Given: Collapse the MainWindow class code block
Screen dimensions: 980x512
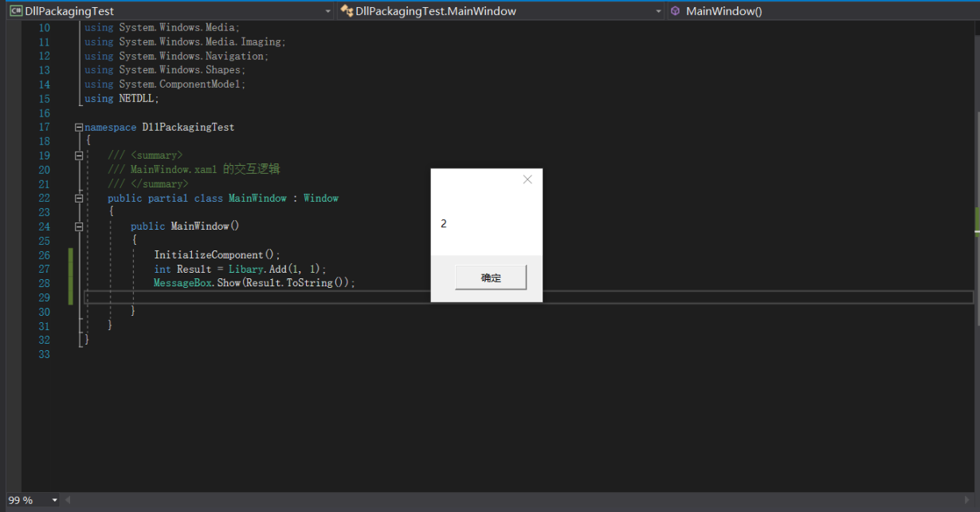Looking at the screenshot, I should pos(77,198).
